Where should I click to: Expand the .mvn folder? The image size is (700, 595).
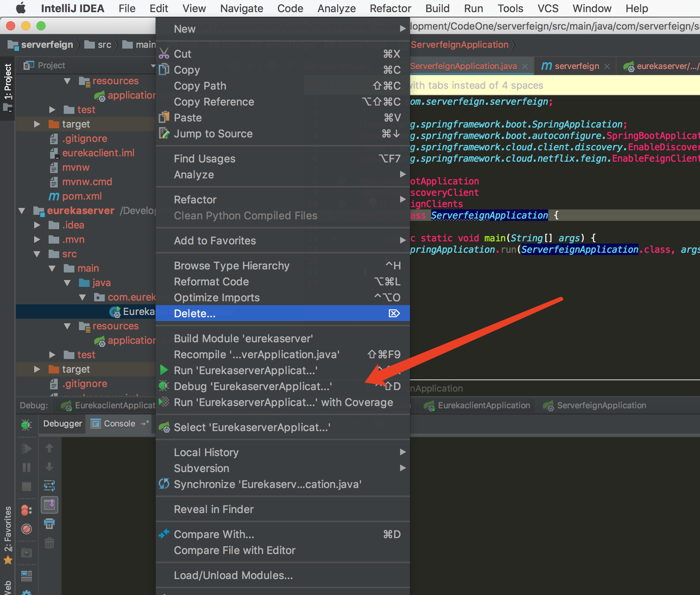pyautogui.click(x=37, y=239)
